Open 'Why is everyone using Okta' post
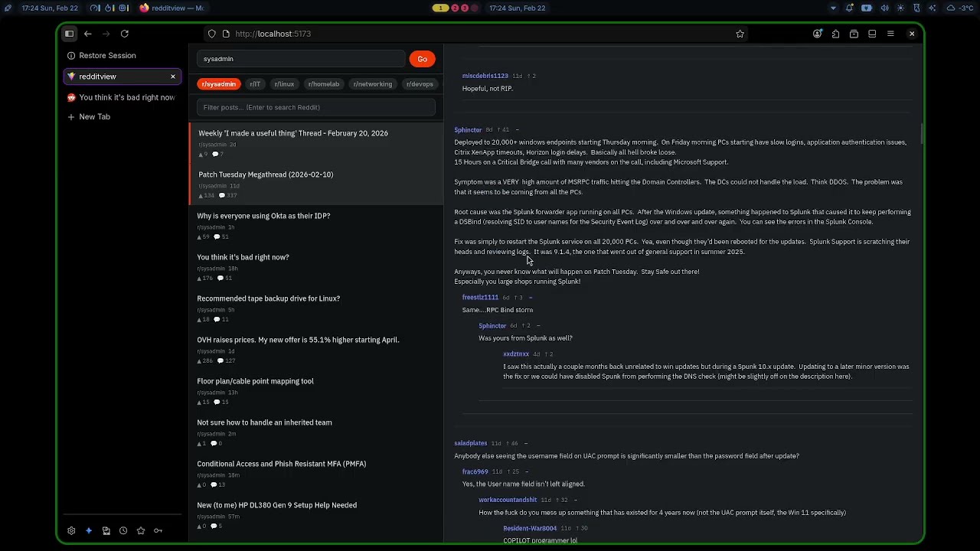 (x=316, y=226)
